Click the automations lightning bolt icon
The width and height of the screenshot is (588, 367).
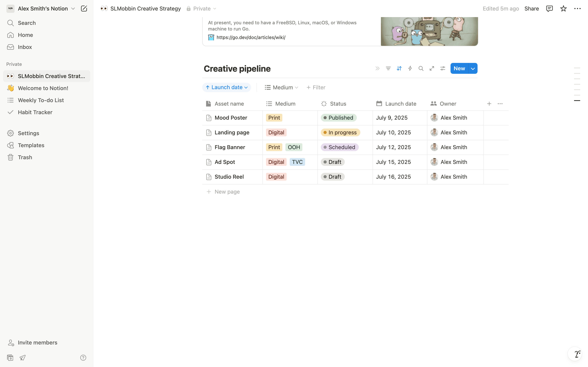tap(410, 68)
